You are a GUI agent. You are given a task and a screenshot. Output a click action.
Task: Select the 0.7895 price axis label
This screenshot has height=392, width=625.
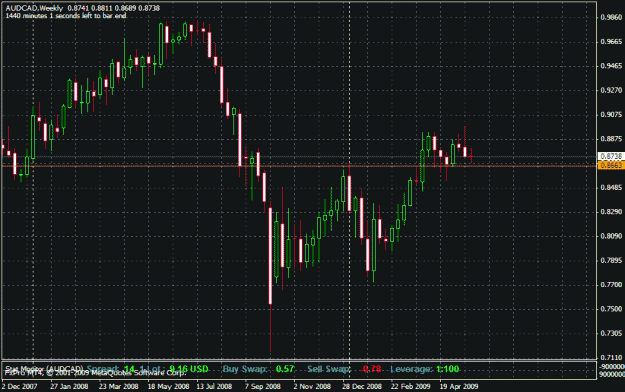coord(611,260)
